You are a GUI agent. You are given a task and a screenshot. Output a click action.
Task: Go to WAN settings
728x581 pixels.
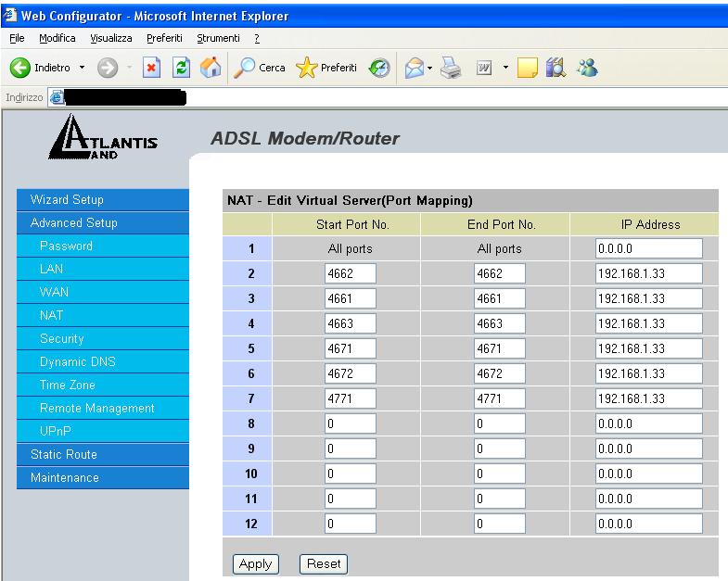103,293
